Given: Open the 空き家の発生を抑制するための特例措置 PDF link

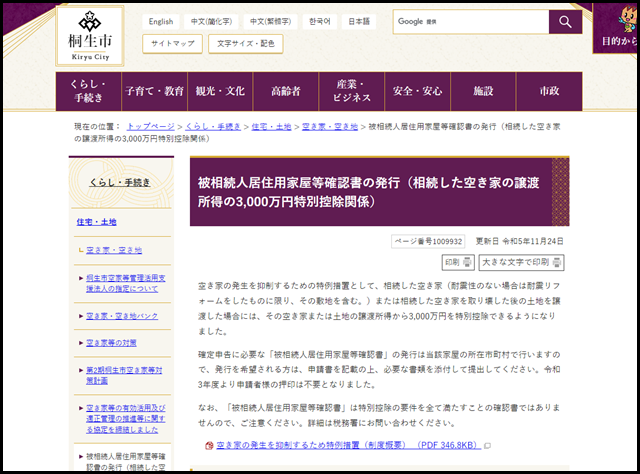Looking at the screenshot, I should (347, 447).
